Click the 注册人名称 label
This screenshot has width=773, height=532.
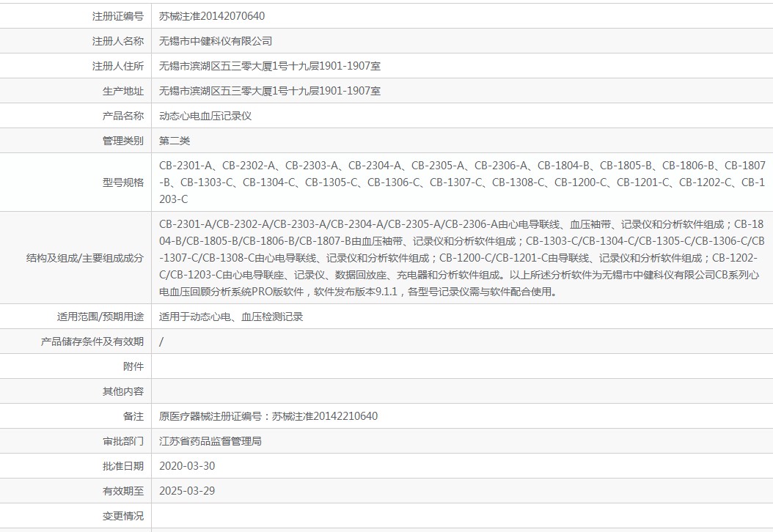(x=118, y=41)
